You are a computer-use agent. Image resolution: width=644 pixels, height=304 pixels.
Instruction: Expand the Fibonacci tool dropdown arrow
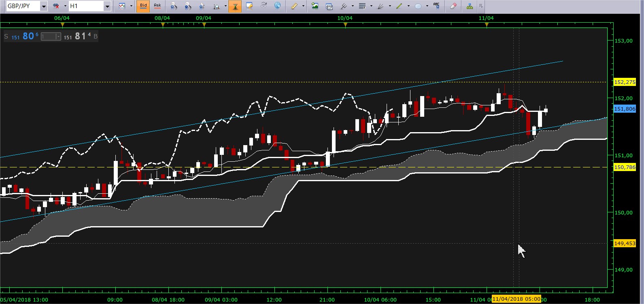click(x=371, y=6)
